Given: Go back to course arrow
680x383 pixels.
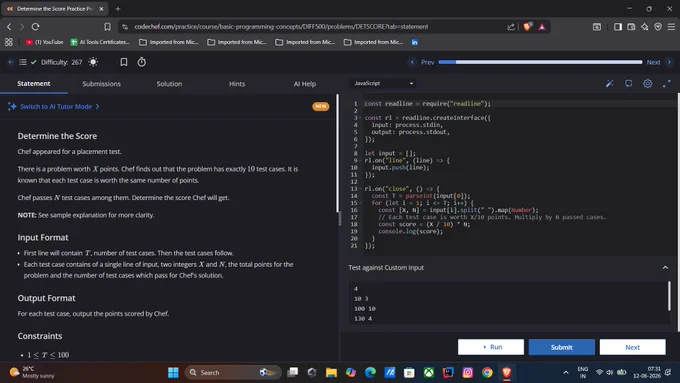Looking at the screenshot, I should [10, 62].
